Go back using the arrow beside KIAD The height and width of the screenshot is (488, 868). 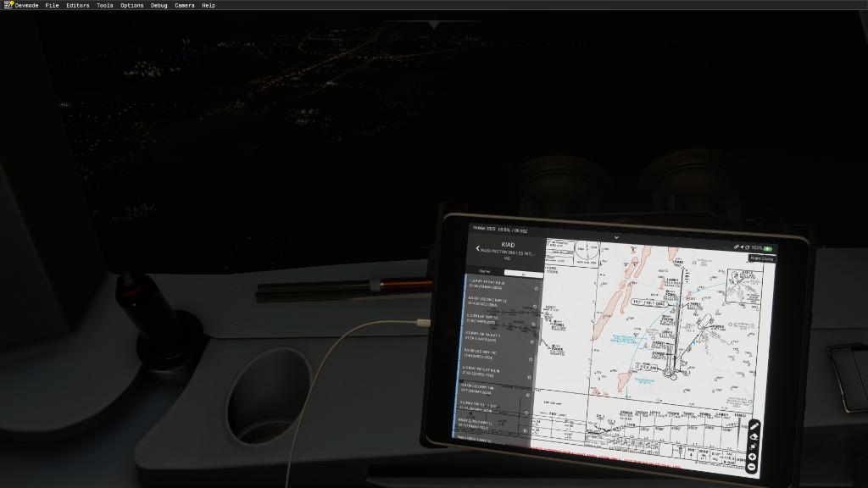(477, 248)
